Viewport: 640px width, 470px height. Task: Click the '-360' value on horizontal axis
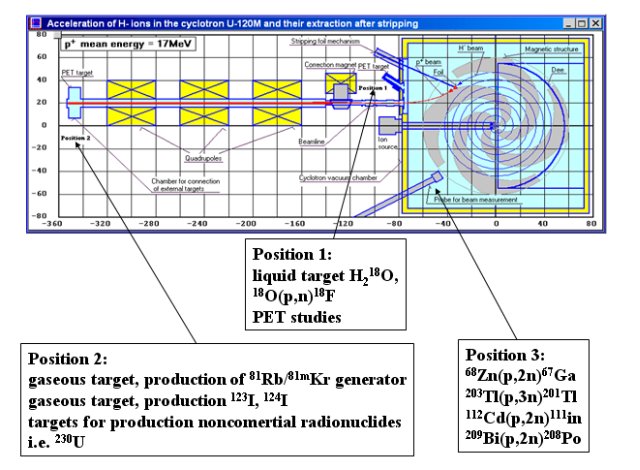[x=52, y=224]
